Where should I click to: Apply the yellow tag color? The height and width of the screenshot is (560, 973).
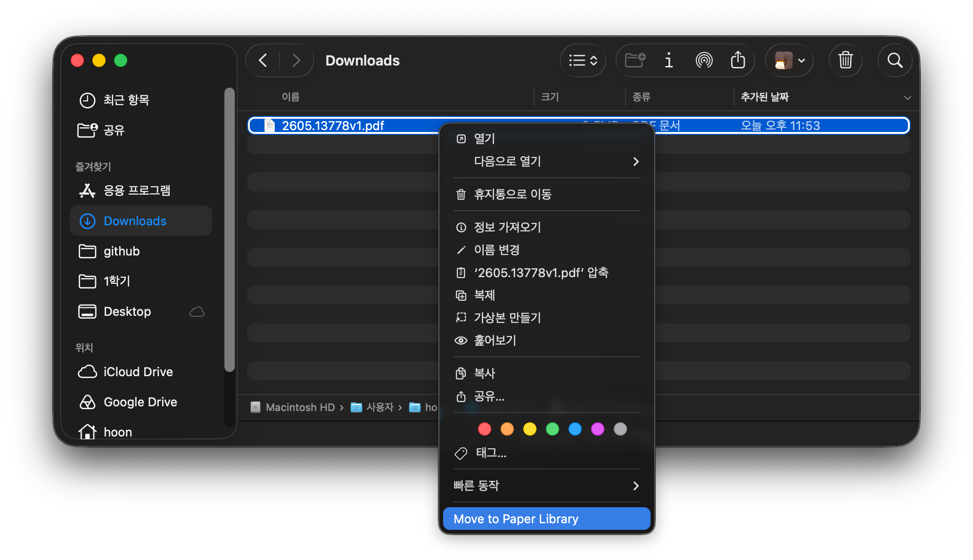tap(530, 429)
